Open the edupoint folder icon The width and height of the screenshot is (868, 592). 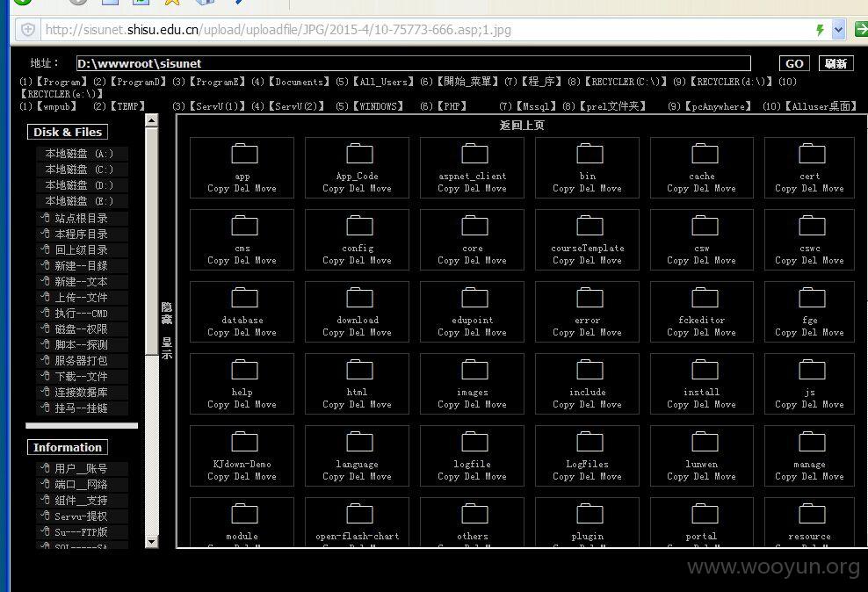[475, 297]
